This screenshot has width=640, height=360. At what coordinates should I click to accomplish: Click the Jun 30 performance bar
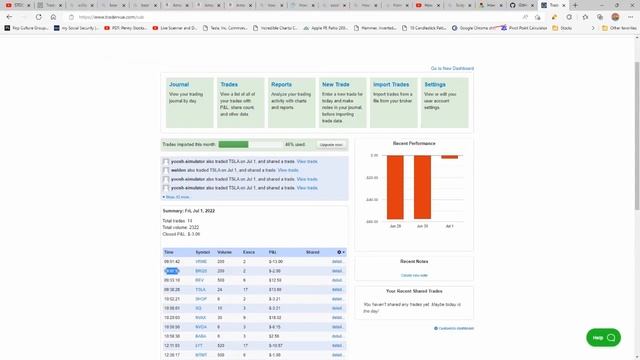(x=422, y=187)
